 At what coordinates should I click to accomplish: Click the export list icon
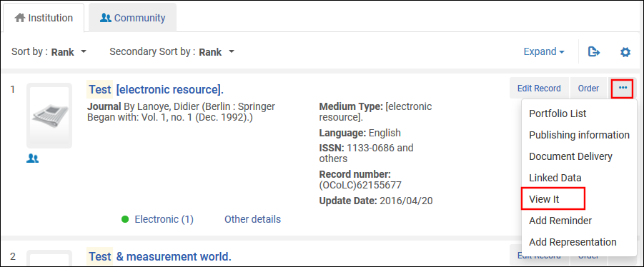point(594,52)
